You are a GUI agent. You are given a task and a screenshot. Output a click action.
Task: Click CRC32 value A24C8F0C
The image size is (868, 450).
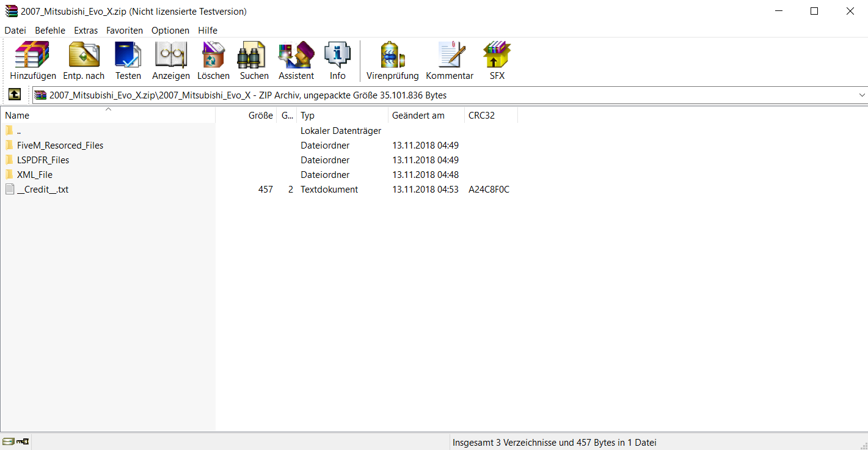tap(489, 190)
